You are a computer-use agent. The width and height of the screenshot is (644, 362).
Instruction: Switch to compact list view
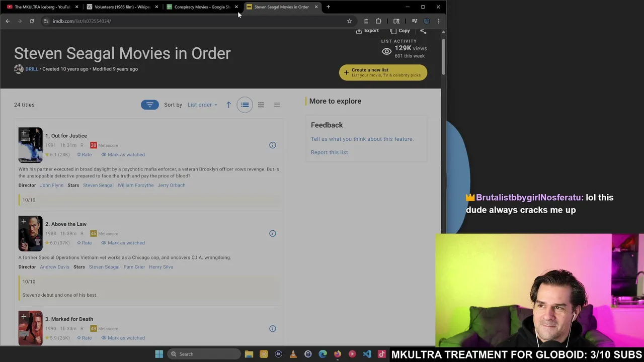277,105
